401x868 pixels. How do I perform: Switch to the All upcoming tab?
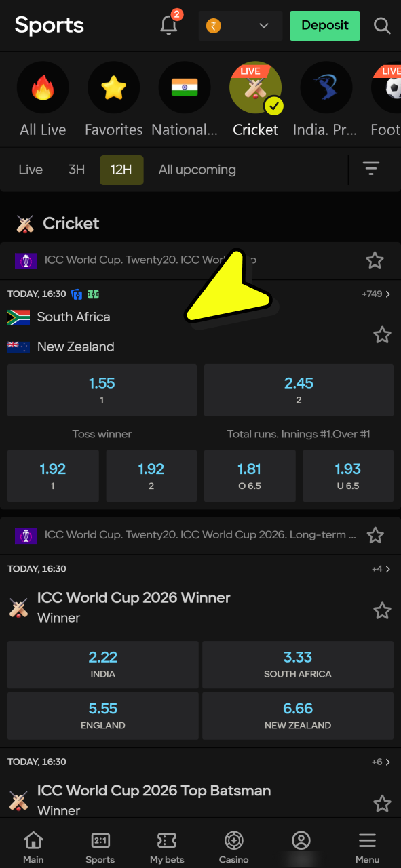click(x=197, y=169)
